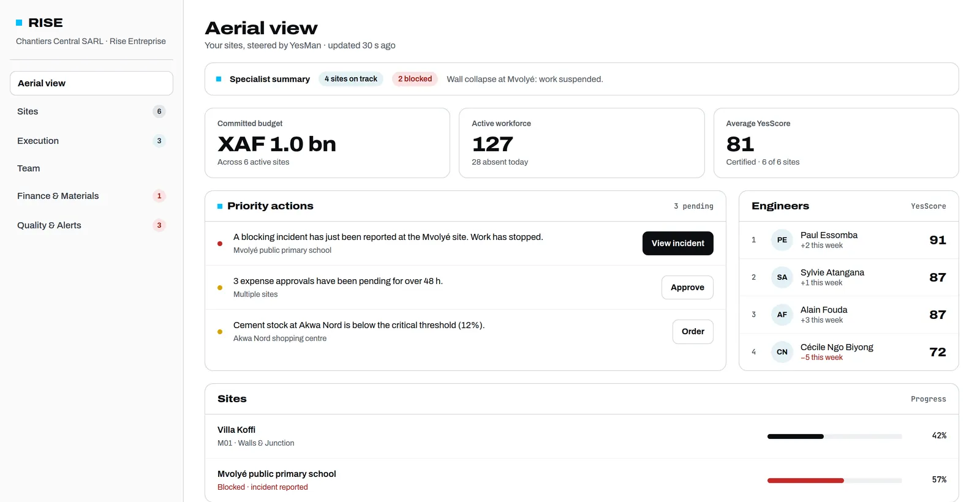Click the SA avatar for Sylvie Atangana

(782, 277)
